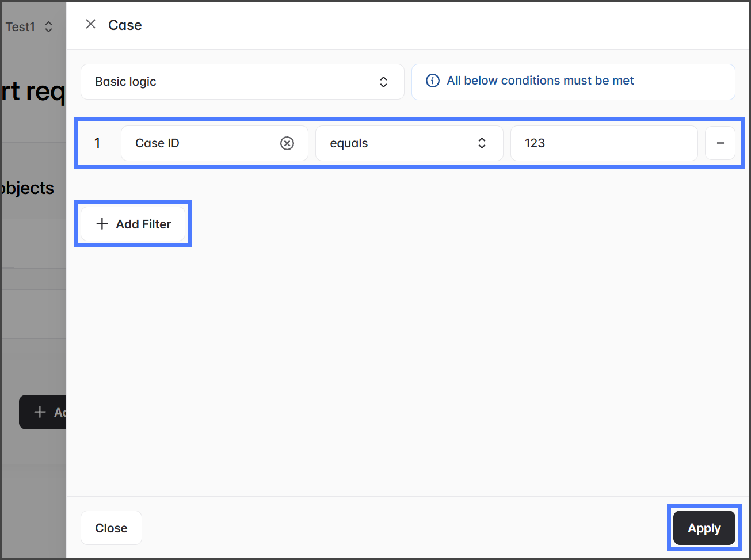
Task: Click the Case panel title text
Action: 125,25
